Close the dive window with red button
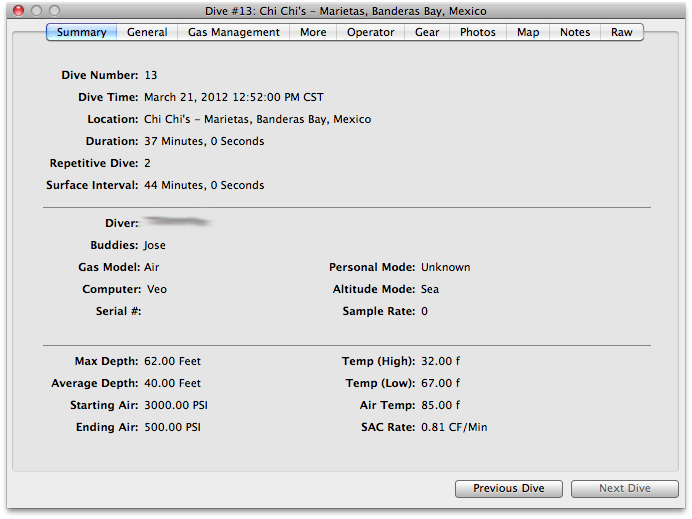The height and width of the screenshot is (519, 692). (18, 10)
